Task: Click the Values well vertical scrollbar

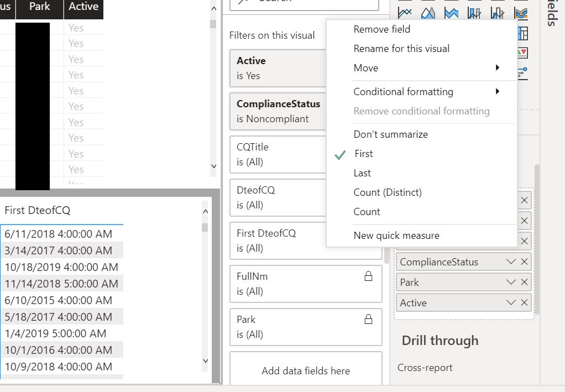Action: click(537, 239)
